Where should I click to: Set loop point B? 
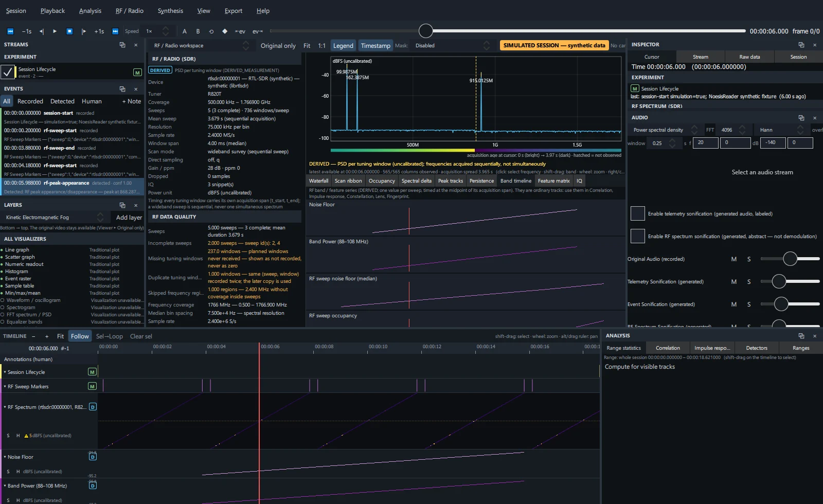click(198, 31)
